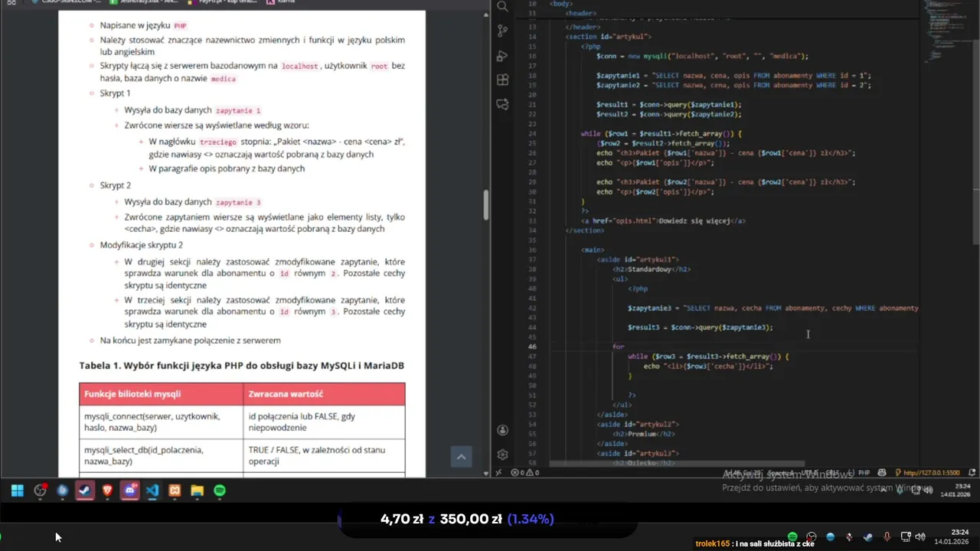Click the Spotify icon in the system tray
Screen dimensions: 980x551
(792, 536)
